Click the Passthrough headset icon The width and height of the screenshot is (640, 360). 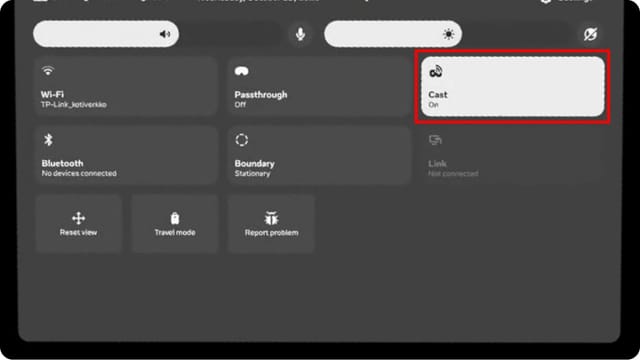241,71
